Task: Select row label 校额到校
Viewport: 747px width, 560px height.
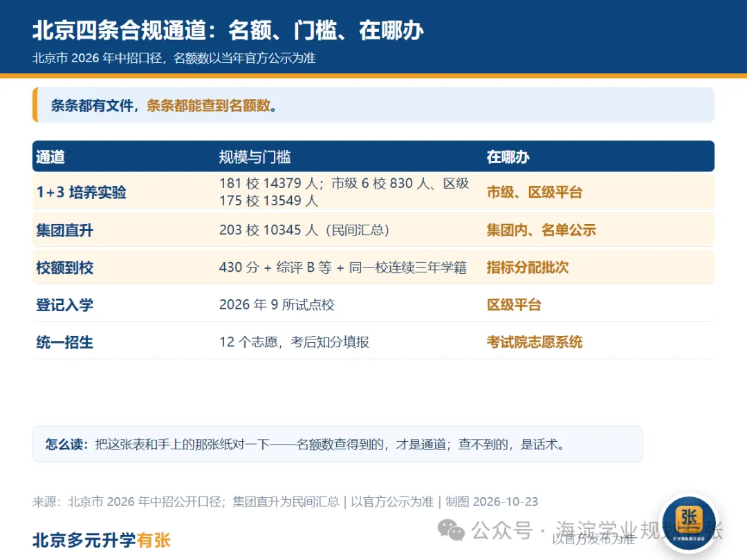Action: pos(65,268)
